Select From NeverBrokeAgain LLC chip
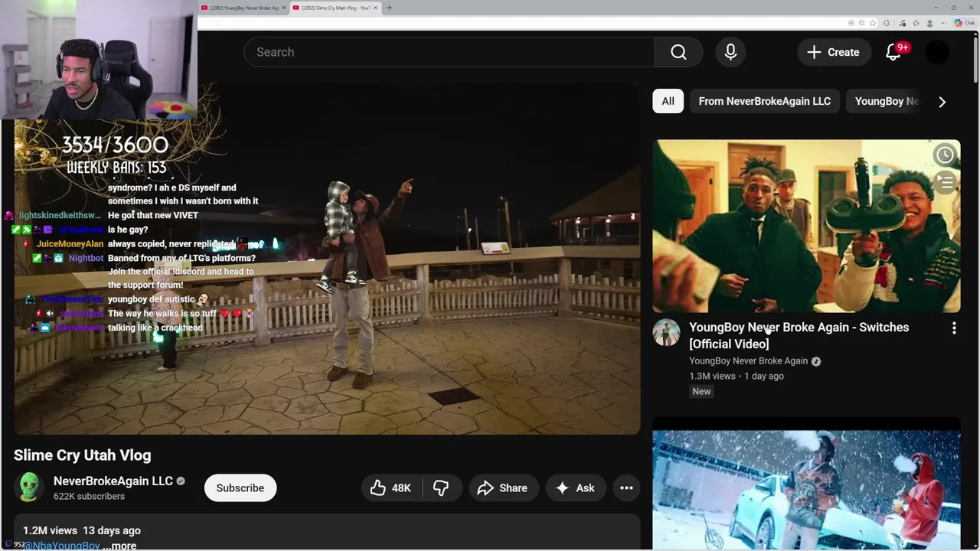The height and width of the screenshot is (551, 980). tap(764, 101)
